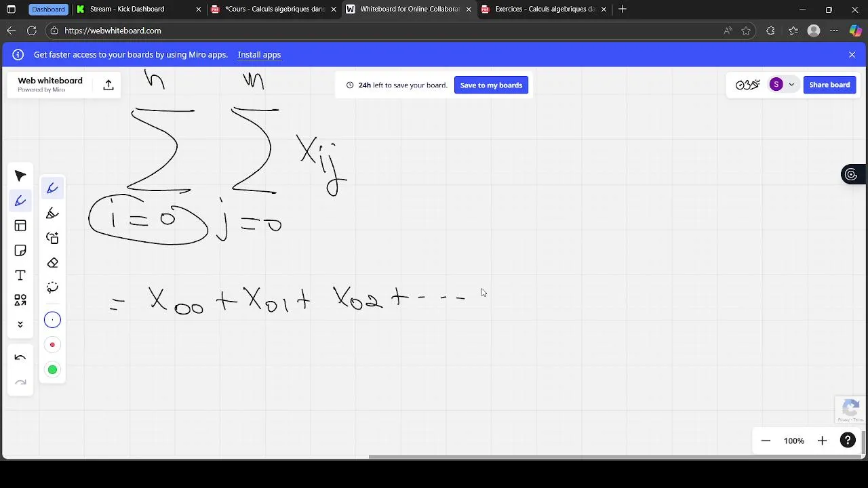Choose the pen option in pen submenu
This screenshot has height=488, width=868.
[52, 188]
